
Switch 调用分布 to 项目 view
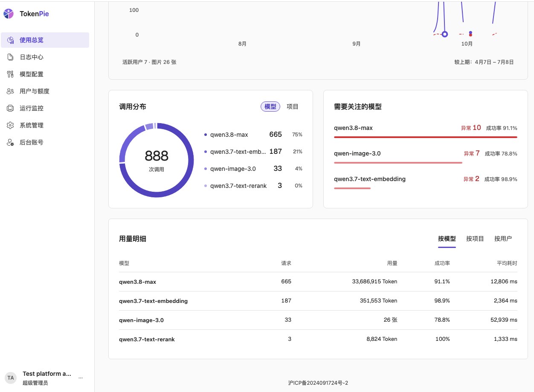293,107
